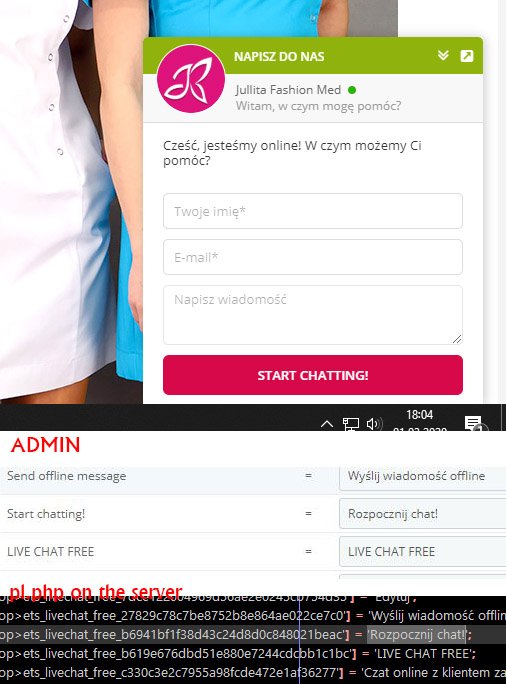Image resolution: width=506 pixels, height=684 pixels.
Task: Collapse chat with double-chevron icon
Action: [443, 55]
